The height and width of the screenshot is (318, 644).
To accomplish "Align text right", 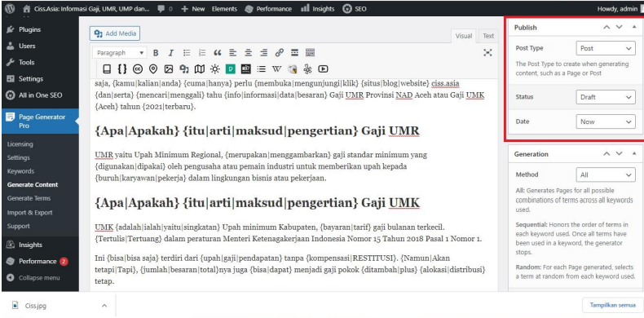I will tap(264, 52).
